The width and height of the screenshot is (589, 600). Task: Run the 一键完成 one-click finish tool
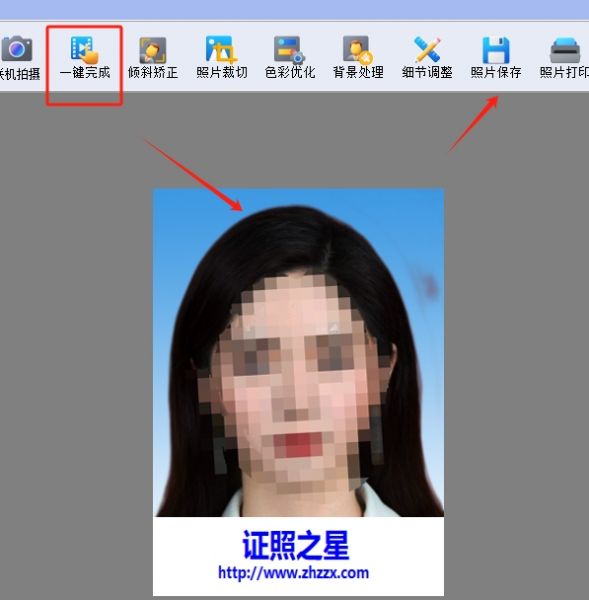85,57
